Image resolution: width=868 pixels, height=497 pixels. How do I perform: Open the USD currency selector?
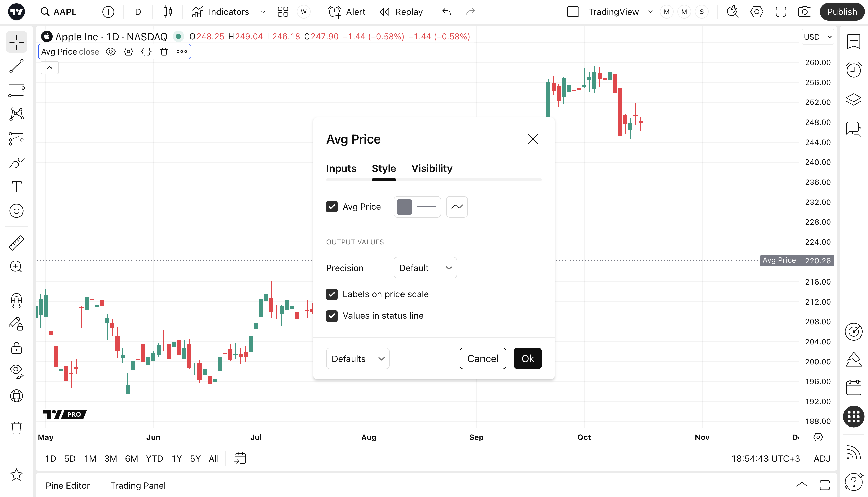817,37
